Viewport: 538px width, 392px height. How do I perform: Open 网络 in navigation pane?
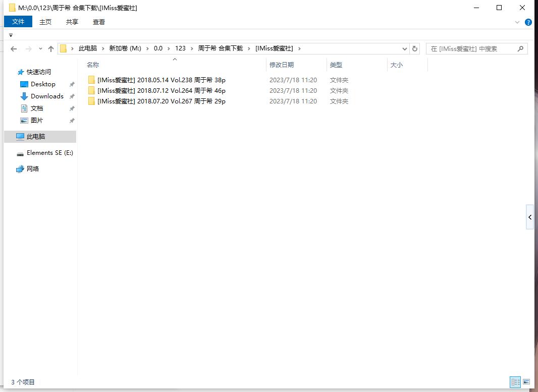(x=33, y=169)
